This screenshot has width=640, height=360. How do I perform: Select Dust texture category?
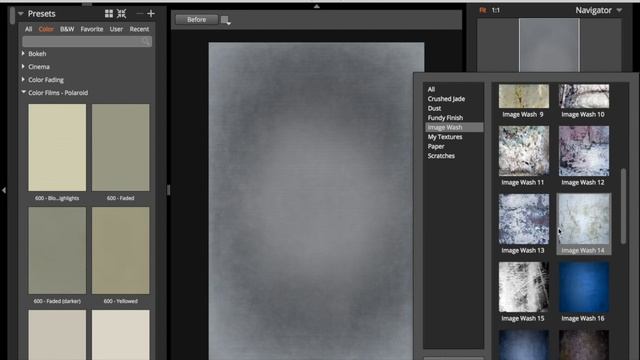434,108
